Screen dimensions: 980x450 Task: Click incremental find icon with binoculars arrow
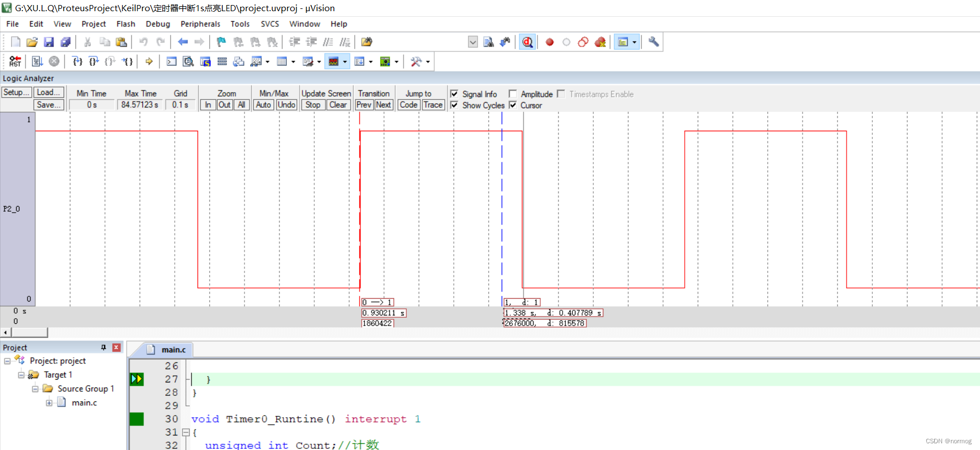tap(505, 42)
